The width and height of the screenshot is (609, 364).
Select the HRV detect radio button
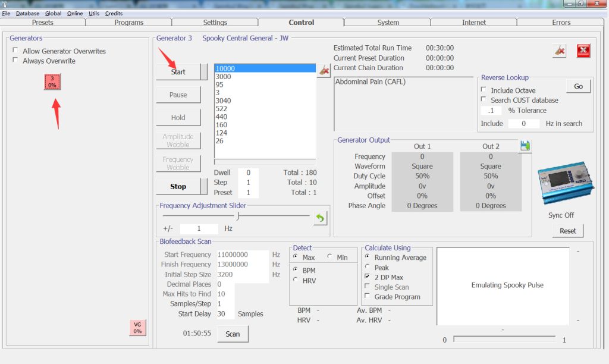tap(296, 280)
